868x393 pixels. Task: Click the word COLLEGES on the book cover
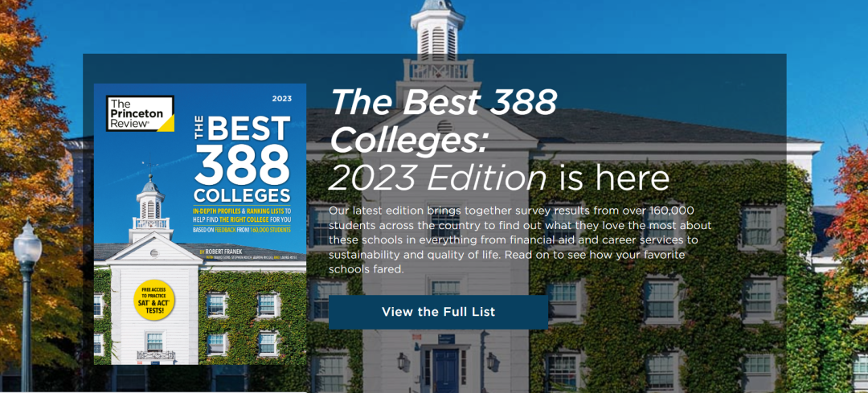tap(241, 196)
